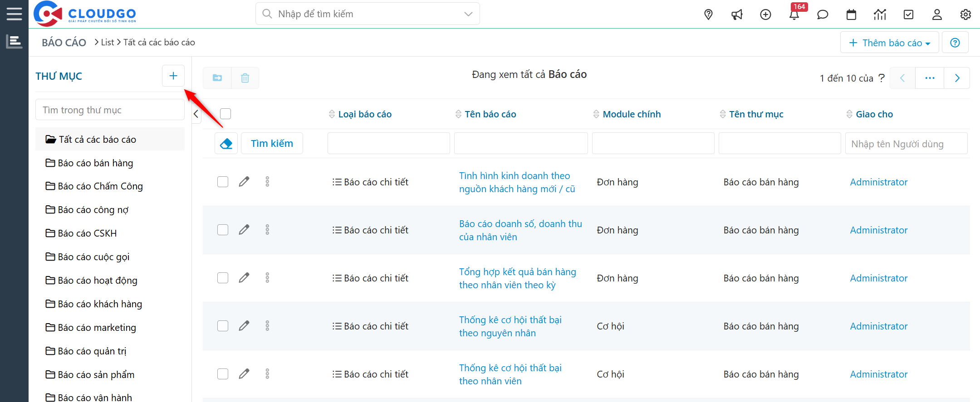Expand the 'Thêm báo cáo' dropdown
Image resolution: width=980 pixels, height=402 pixels.
click(x=889, y=43)
